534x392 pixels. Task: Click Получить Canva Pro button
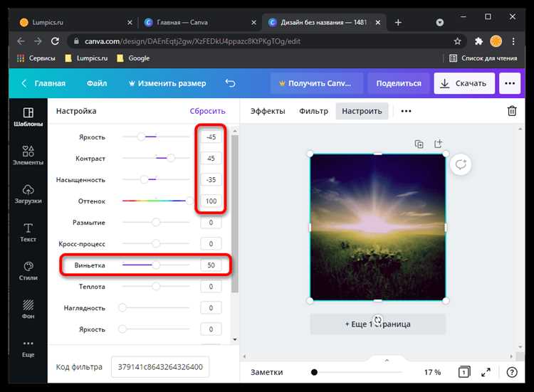click(x=317, y=83)
